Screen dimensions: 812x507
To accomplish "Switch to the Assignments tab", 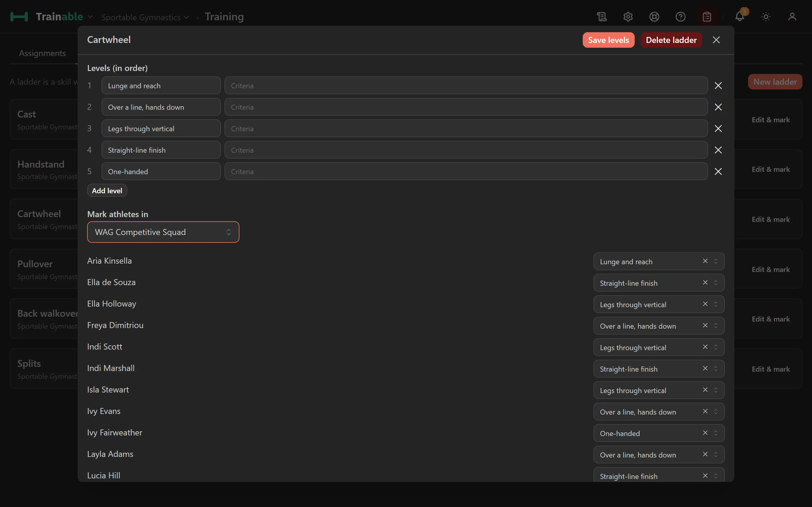I will pos(42,53).
